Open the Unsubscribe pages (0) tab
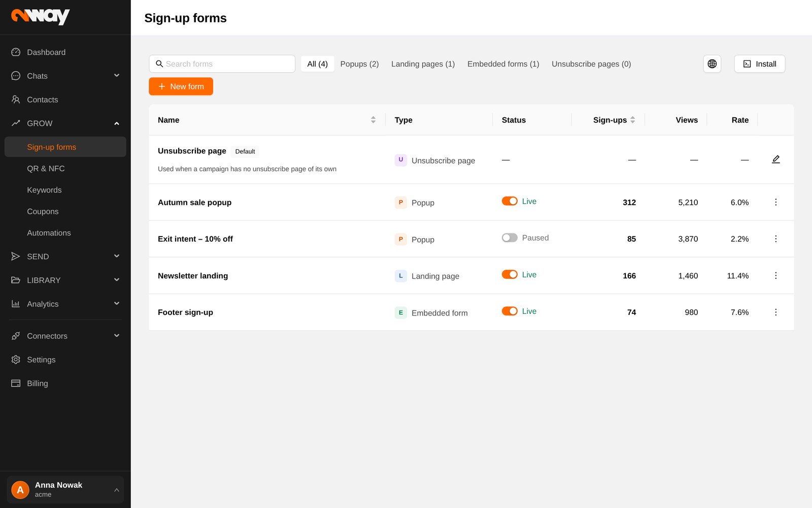The image size is (812, 508). point(591,64)
